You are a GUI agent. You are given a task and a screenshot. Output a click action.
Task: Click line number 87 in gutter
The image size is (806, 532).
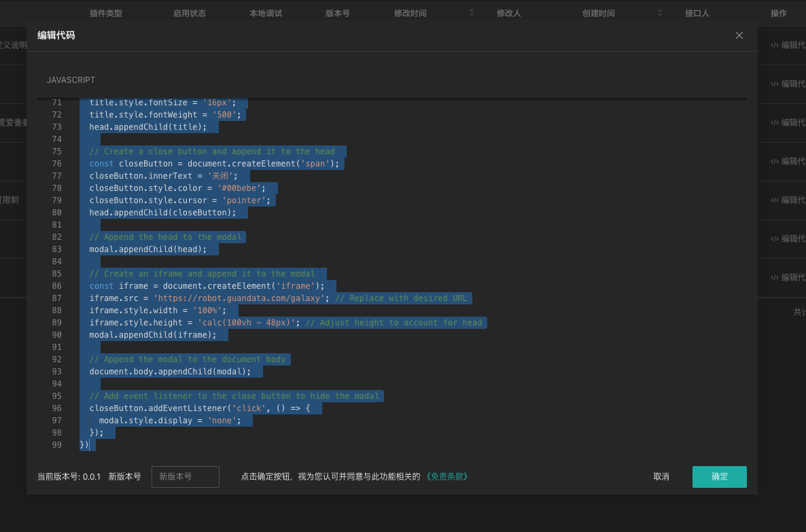pos(56,298)
